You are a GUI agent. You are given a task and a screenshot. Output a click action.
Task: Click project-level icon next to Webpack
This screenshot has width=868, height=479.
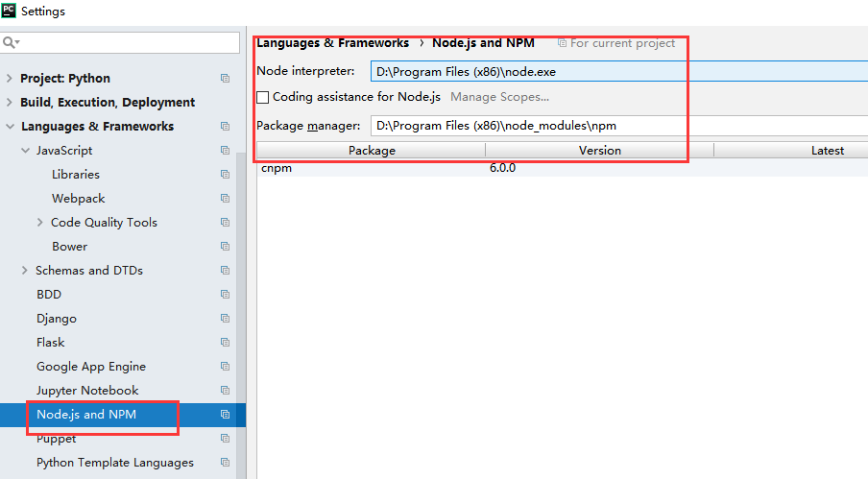pyautogui.click(x=225, y=198)
